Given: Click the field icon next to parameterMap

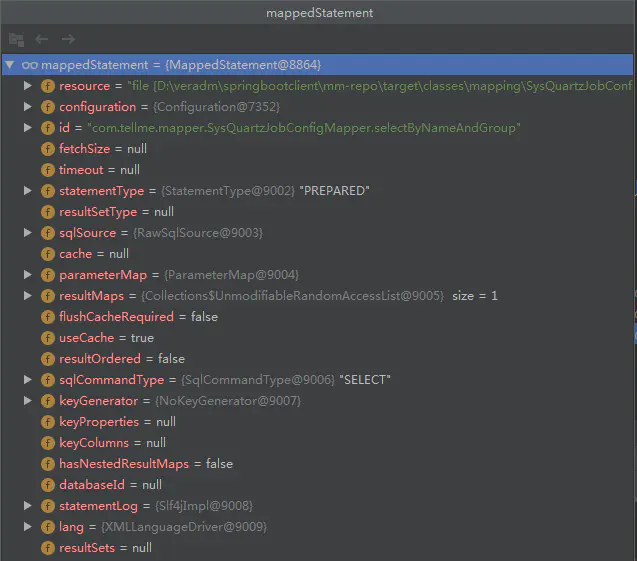Looking at the screenshot, I should pyautogui.click(x=48, y=275).
